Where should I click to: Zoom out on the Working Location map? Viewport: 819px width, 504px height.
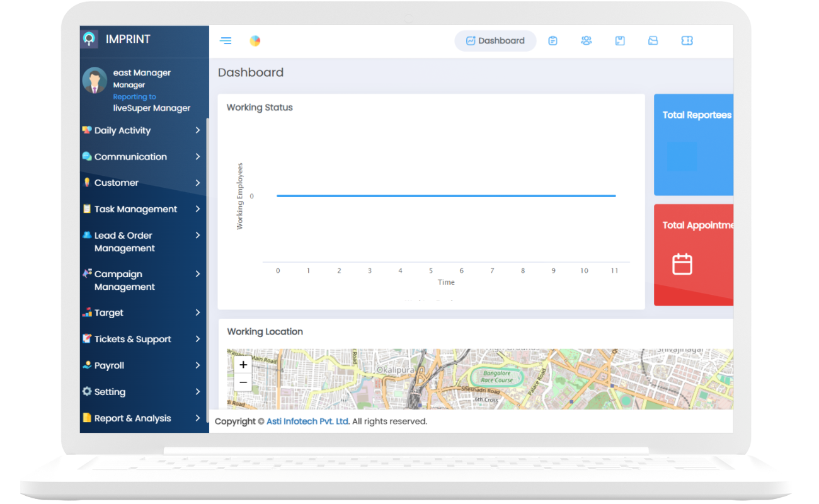(243, 382)
